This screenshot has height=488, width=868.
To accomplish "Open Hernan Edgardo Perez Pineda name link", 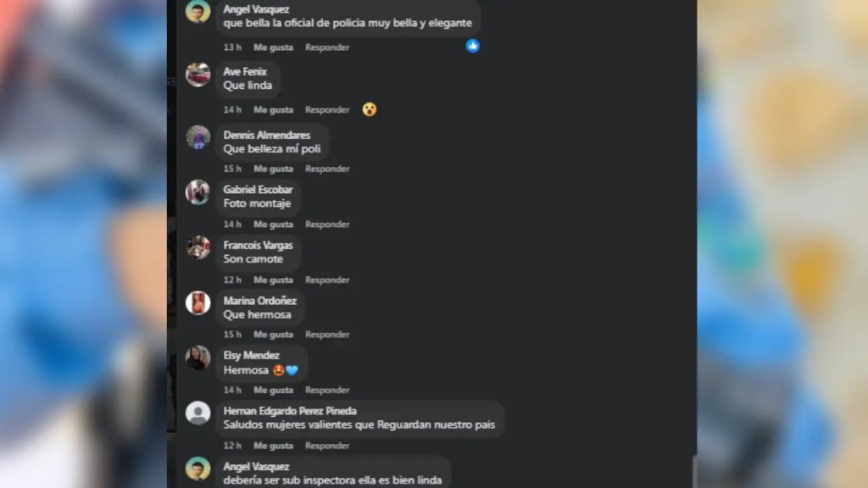I will [x=290, y=411].
